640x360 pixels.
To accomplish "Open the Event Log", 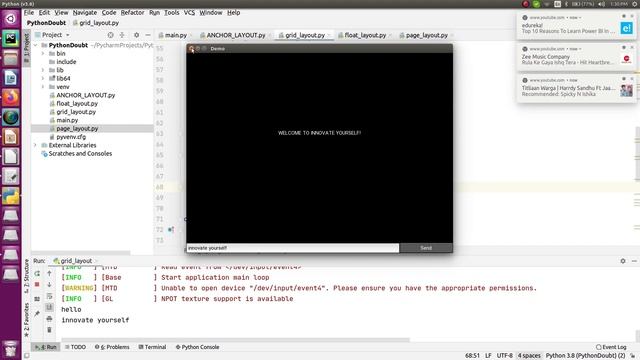I will (611, 347).
